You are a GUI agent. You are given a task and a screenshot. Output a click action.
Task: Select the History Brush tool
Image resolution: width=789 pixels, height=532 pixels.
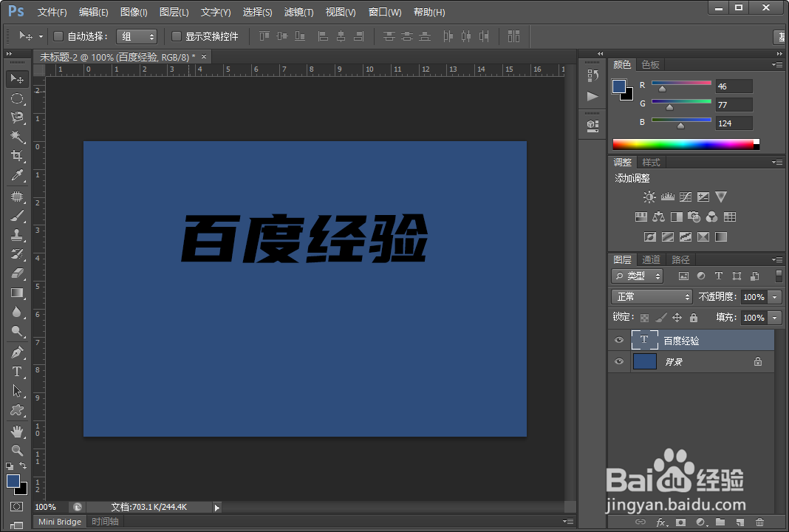point(17,253)
